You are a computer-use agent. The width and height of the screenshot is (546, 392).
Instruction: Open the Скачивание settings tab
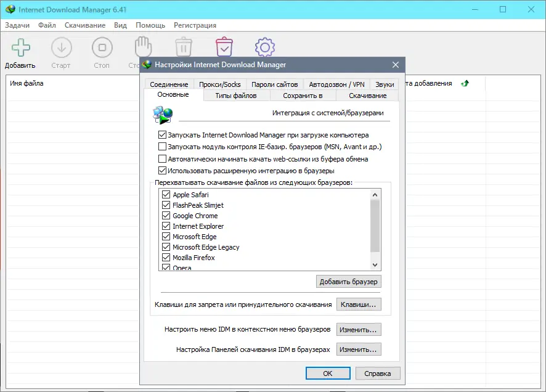(367, 96)
